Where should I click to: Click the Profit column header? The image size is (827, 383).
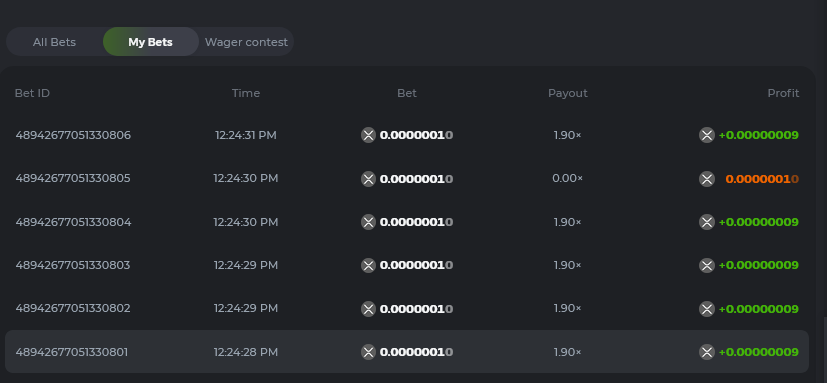pyautogui.click(x=783, y=93)
